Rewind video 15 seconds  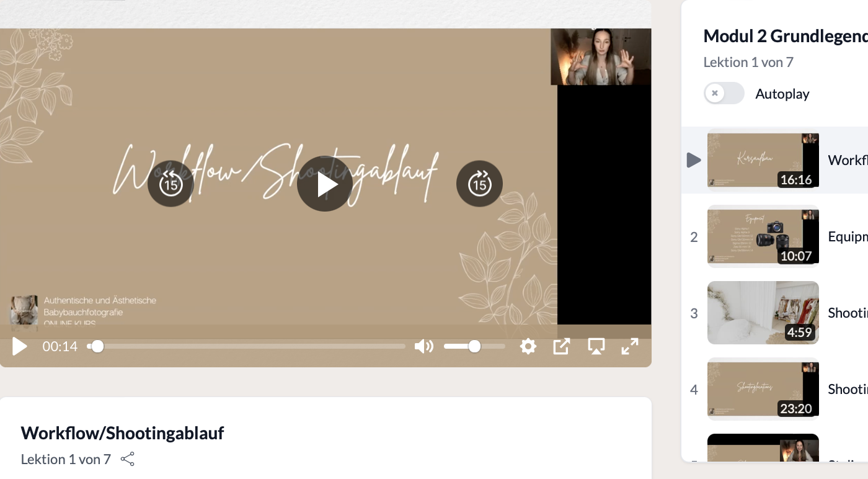[170, 184]
